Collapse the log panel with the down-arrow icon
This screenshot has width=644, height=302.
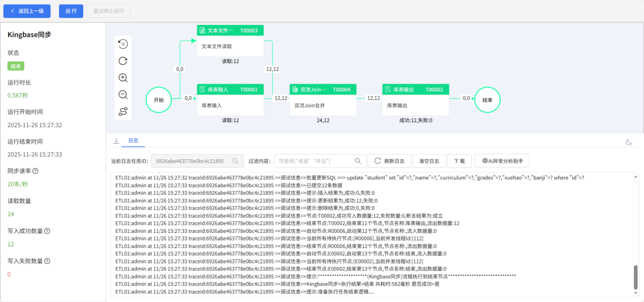coord(116,141)
